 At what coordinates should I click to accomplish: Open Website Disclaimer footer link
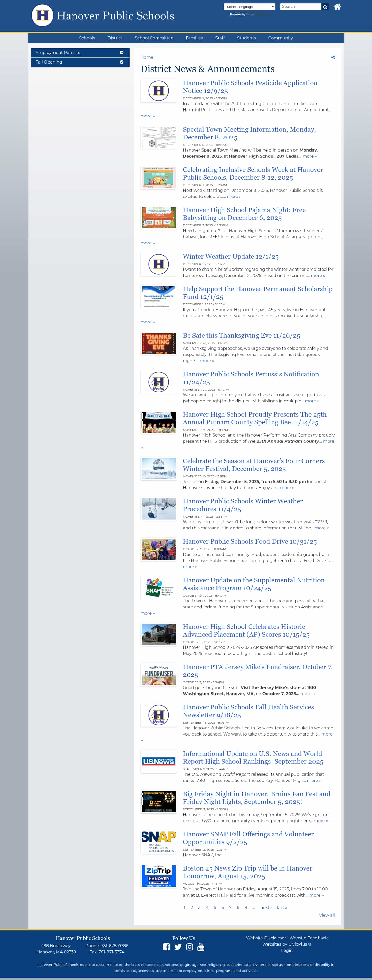[266, 938]
